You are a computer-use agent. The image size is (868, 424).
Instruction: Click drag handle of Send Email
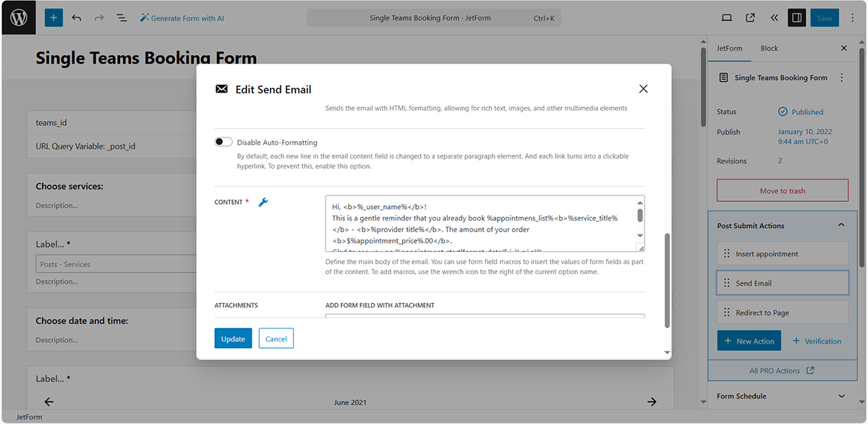(x=727, y=283)
